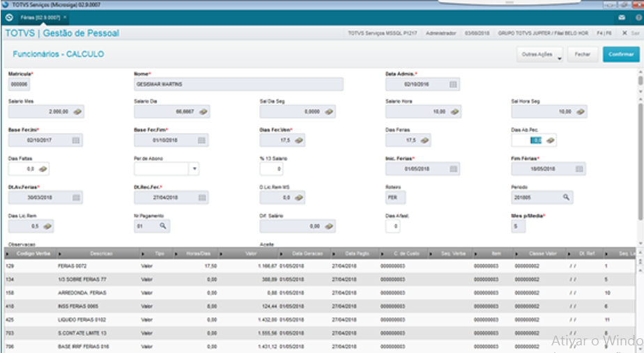This screenshot has height=353, width=644.
Task: Select row 418 INSS FERIAS 0065
Action: (319, 306)
